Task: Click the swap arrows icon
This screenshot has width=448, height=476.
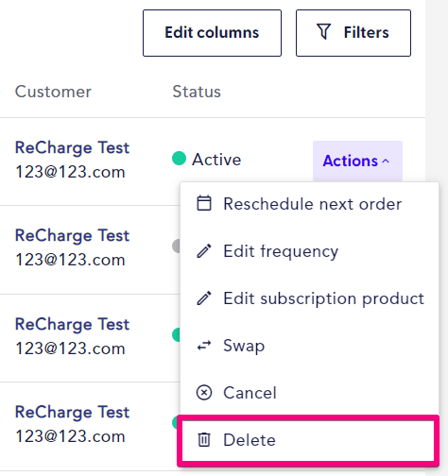Action: tap(204, 346)
